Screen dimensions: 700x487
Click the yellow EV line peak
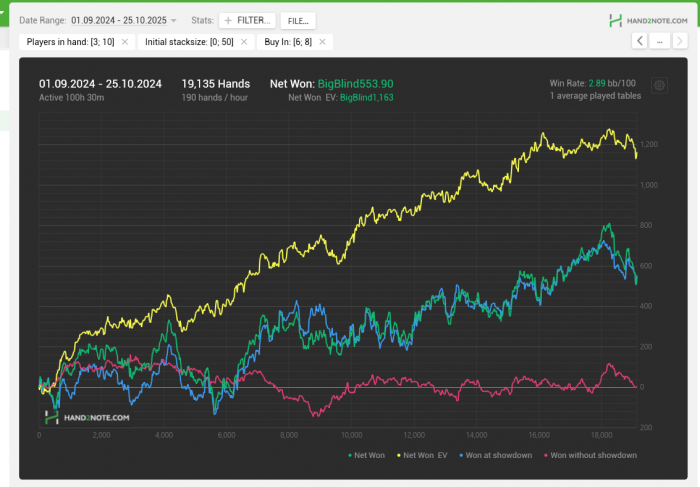pyautogui.click(x=609, y=130)
